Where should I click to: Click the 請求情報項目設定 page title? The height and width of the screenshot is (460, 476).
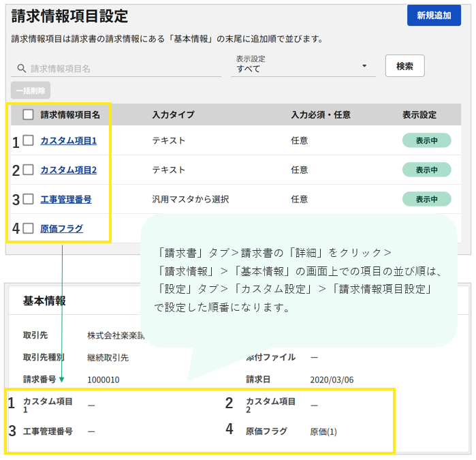pos(69,16)
